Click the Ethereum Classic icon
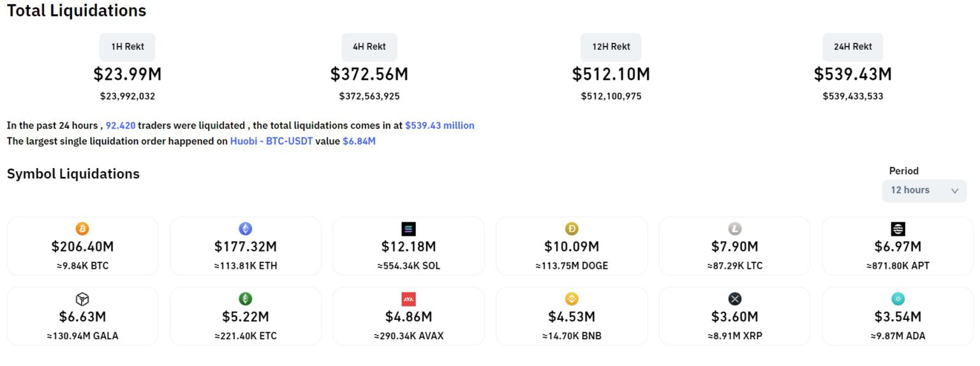980x366 pixels. click(x=246, y=299)
